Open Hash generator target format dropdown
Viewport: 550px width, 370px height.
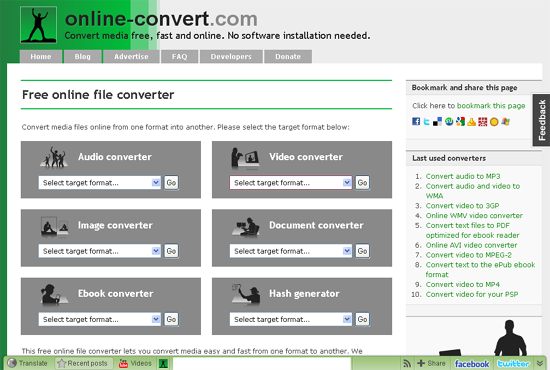pos(291,319)
